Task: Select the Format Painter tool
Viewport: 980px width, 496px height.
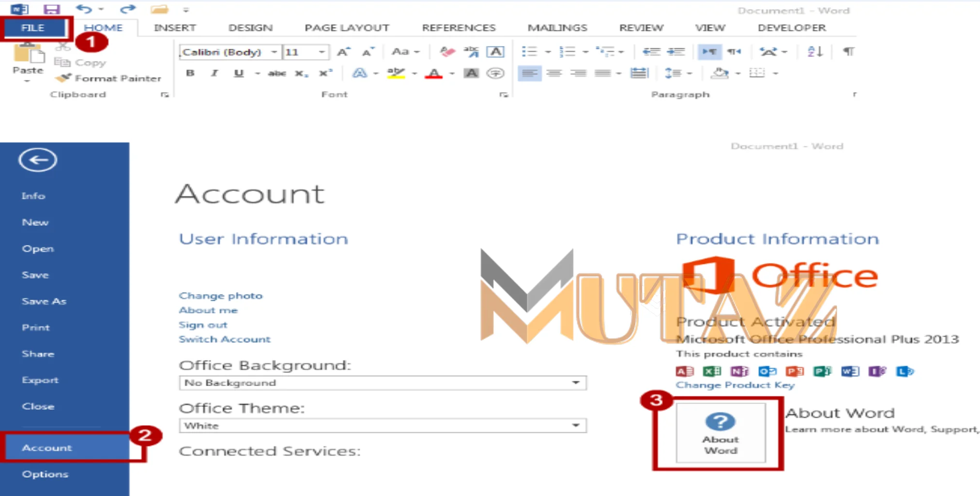Action: coord(108,78)
